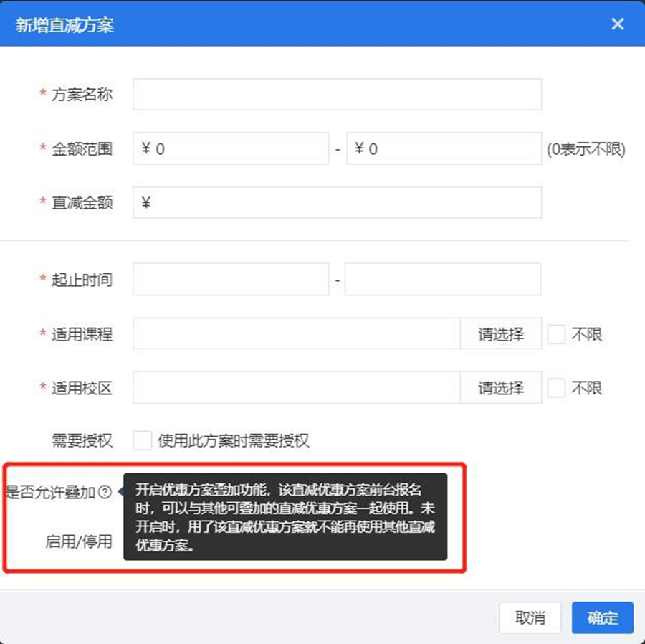Click the 是否允许叠加 help question icon
645x644 pixels.
[x=105, y=492]
